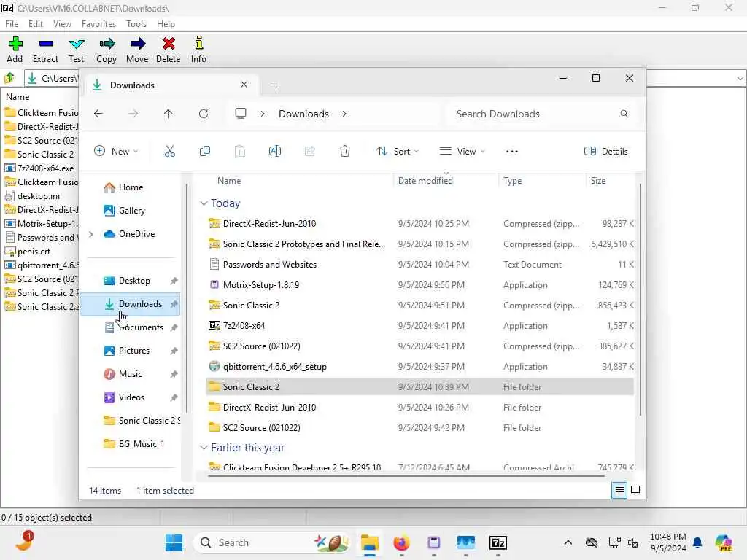Click the horizontal scrollbar of file list
The image size is (747, 560).
(406, 475)
